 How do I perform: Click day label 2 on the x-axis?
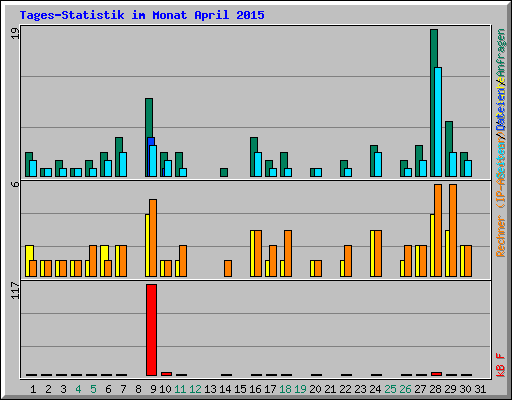point(48,389)
